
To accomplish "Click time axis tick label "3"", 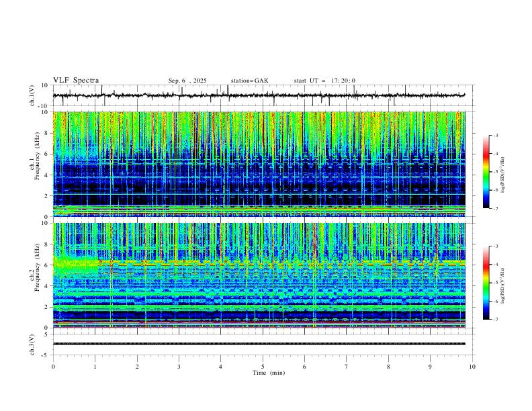I will click(x=179, y=367).
